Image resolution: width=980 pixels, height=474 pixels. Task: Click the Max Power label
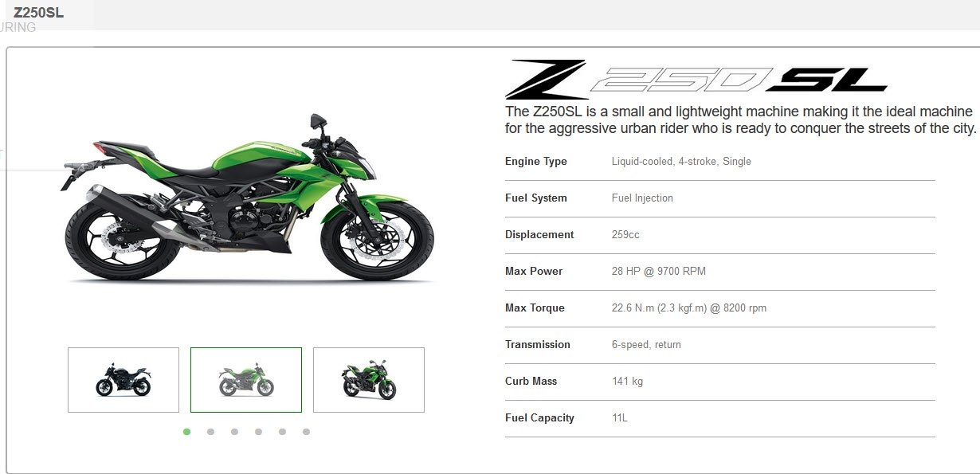click(x=534, y=272)
